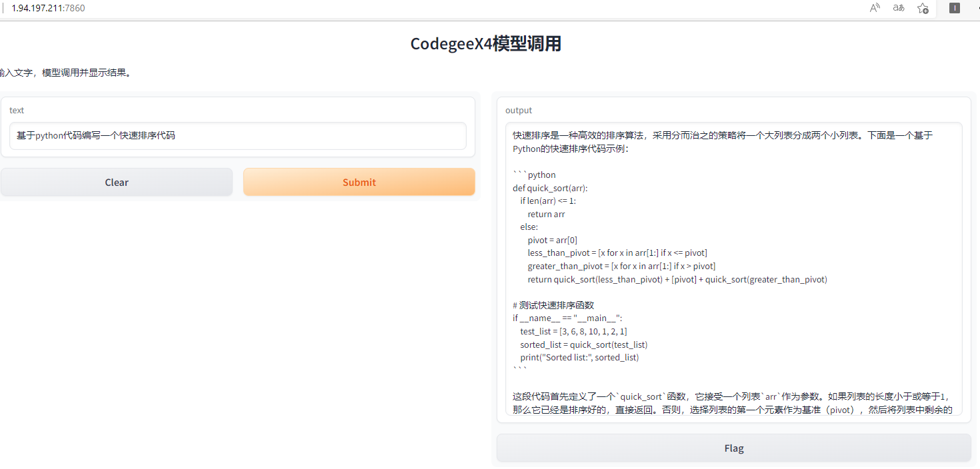Image resolution: width=980 pixels, height=469 pixels.
Task: Click the line 'def quick_sort(arr):'
Action: pos(550,188)
